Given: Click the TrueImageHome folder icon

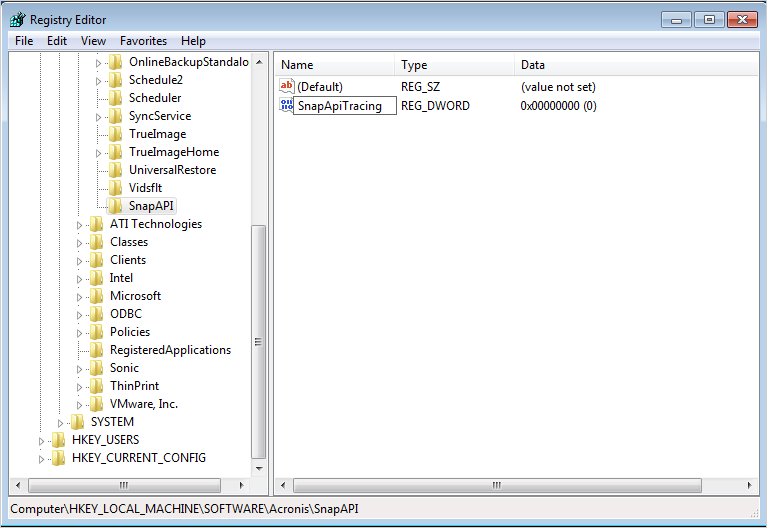Looking at the screenshot, I should [x=116, y=152].
